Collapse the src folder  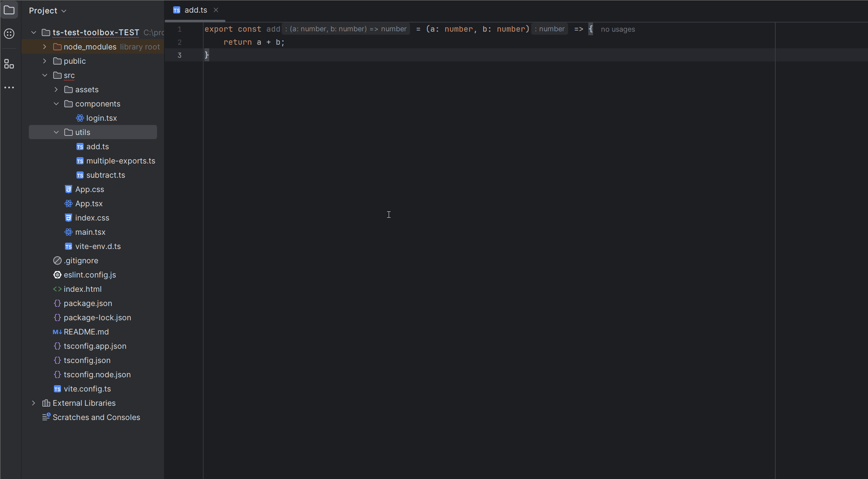(x=45, y=75)
